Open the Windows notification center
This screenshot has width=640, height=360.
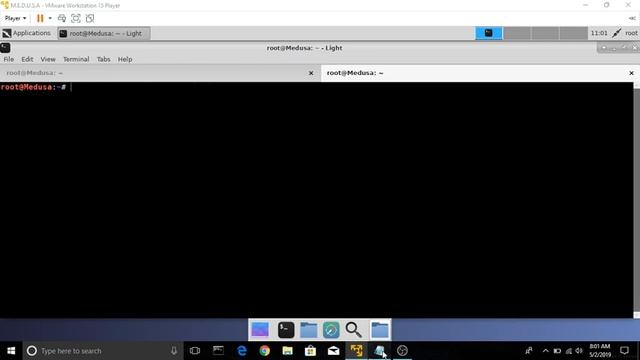coord(624,351)
